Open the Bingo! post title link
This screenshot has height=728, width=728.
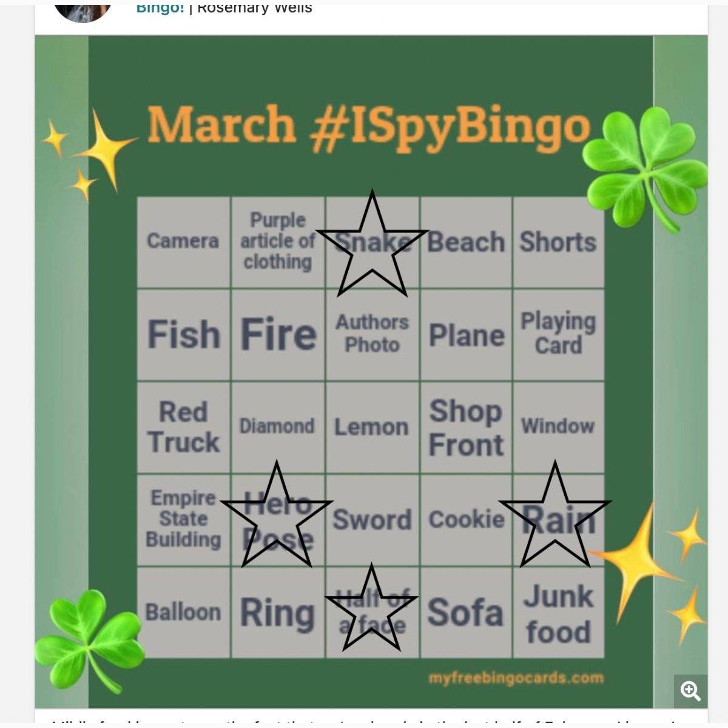click(x=160, y=8)
